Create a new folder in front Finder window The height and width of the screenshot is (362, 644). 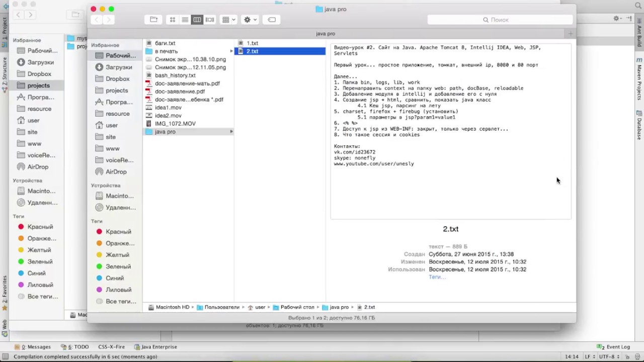point(154,20)
